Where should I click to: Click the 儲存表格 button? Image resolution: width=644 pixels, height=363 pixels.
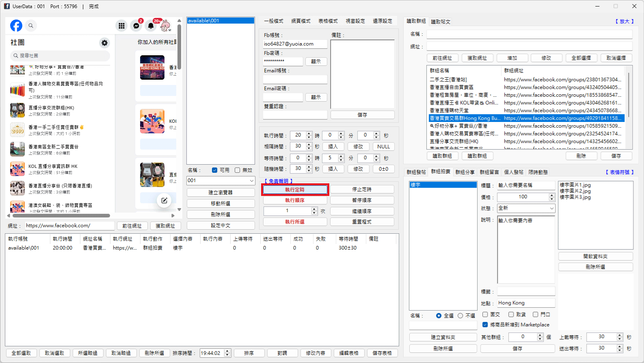click(382, 353)
